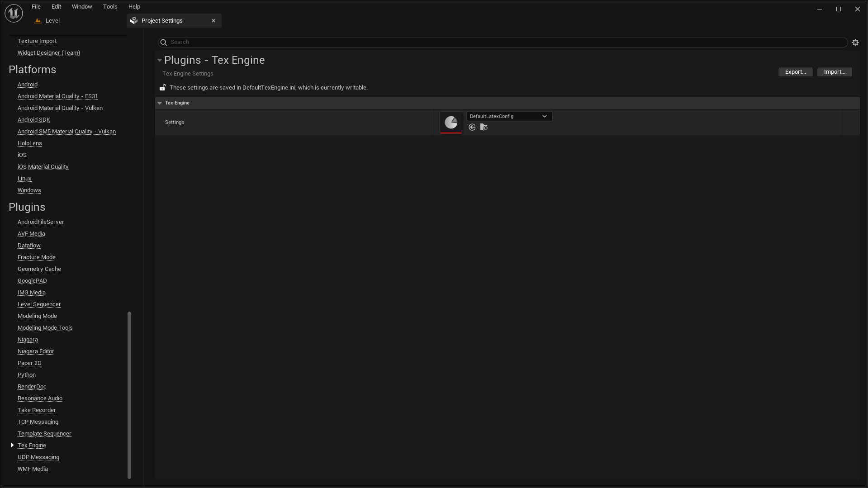This screenshot has height=488, width=868.
Task: Open Android SDK settings
Action: 34,119
